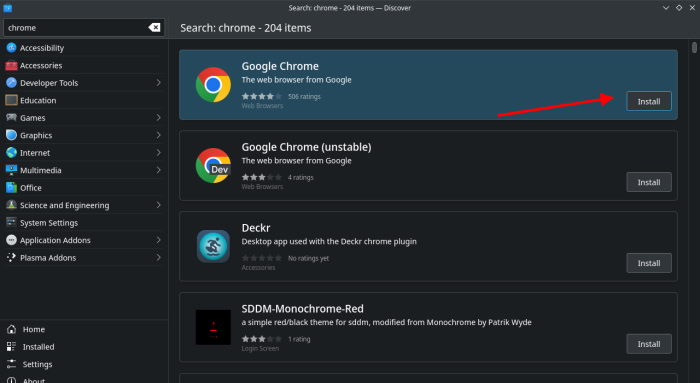Click the Application Addons icon
Image resolution: width=700 pixels, height=383 pixels.
click(12, 240)
